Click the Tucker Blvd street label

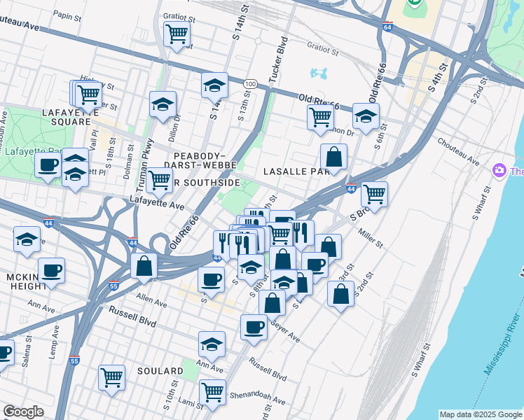pyautogui.click(x=278, y=60)
